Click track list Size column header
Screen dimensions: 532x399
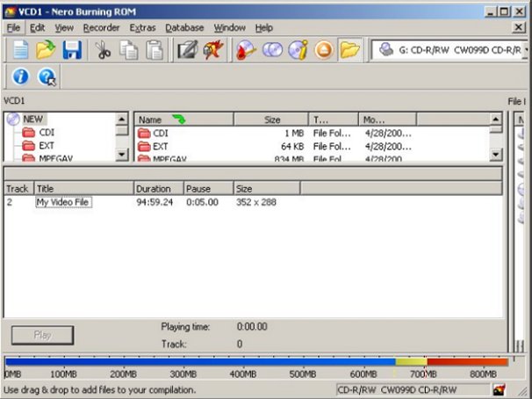click(x=267, y=188)
